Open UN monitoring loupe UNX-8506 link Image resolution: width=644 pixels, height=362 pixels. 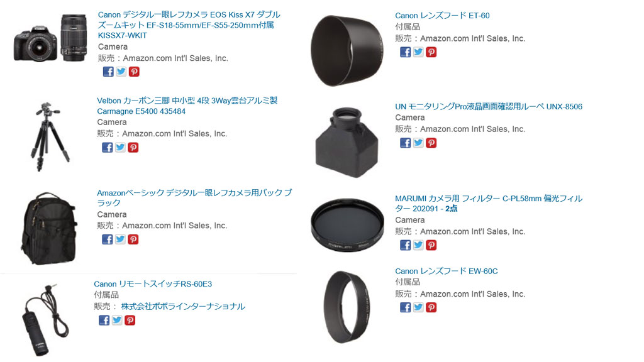coord(489,106)
